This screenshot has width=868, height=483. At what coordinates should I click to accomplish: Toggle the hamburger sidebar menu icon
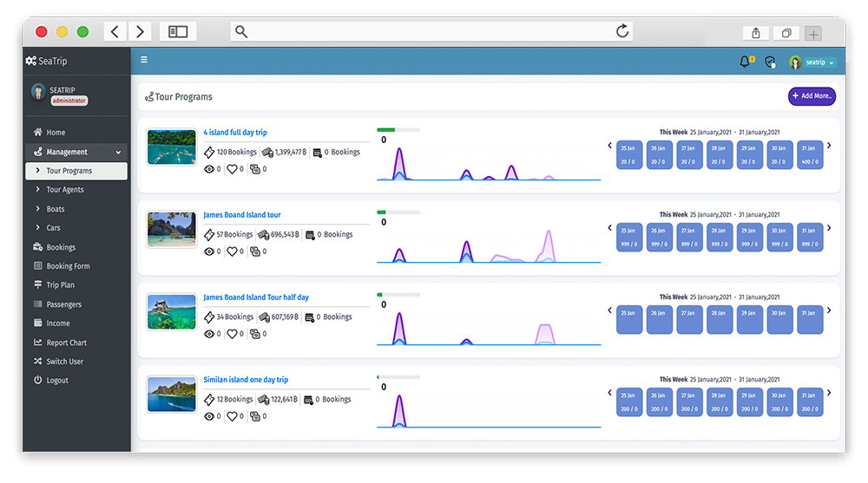(144, 60)
